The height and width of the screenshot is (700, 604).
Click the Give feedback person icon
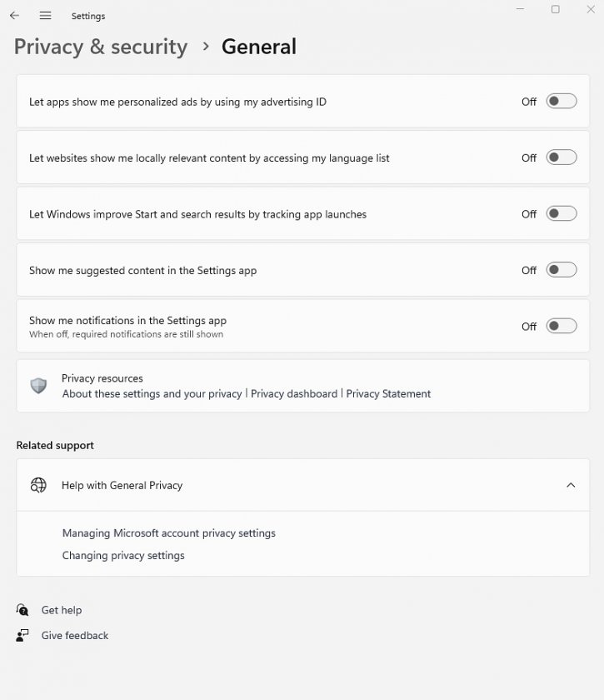pyautogui.click(x=22, y=635)
